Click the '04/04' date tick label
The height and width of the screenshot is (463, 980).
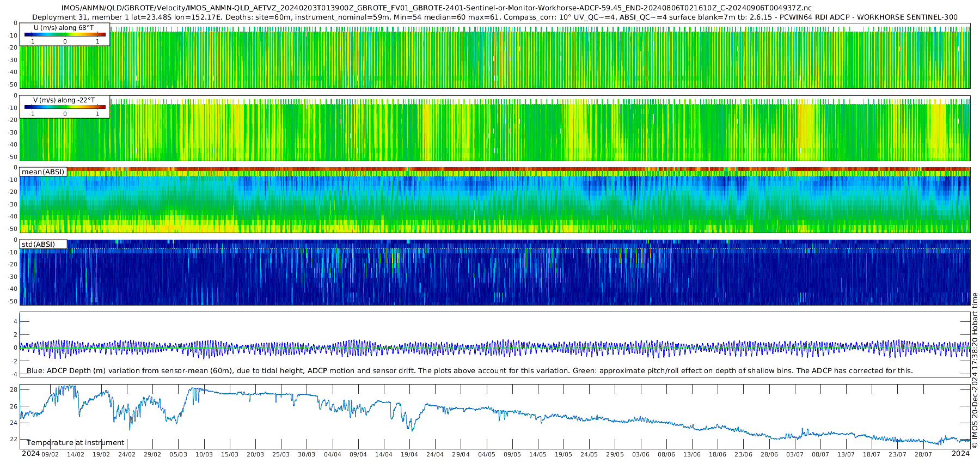[x=333, y=454]
